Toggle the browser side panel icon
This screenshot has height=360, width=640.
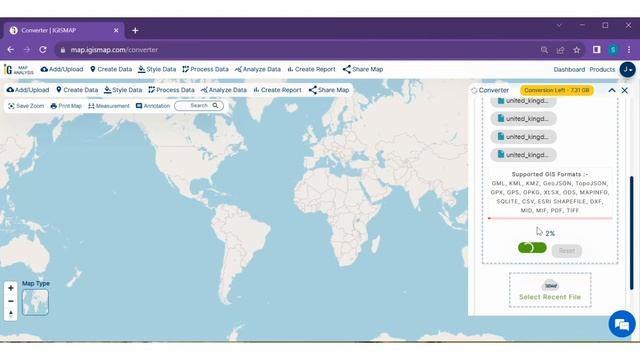coord(596,50)
